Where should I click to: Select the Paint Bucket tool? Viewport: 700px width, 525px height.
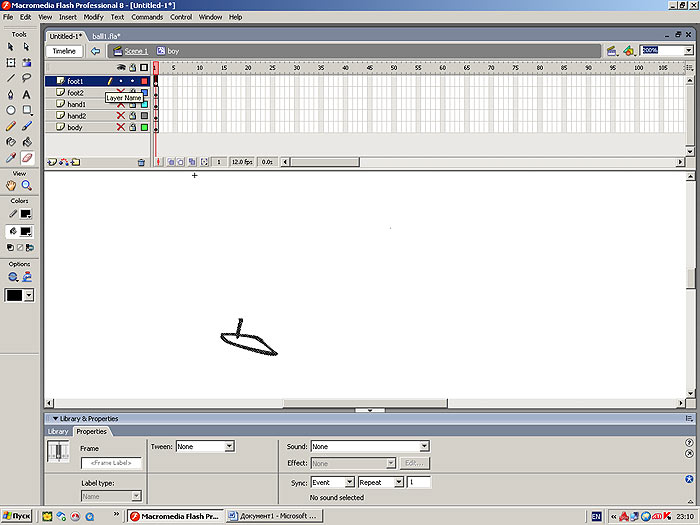point(27,142)
